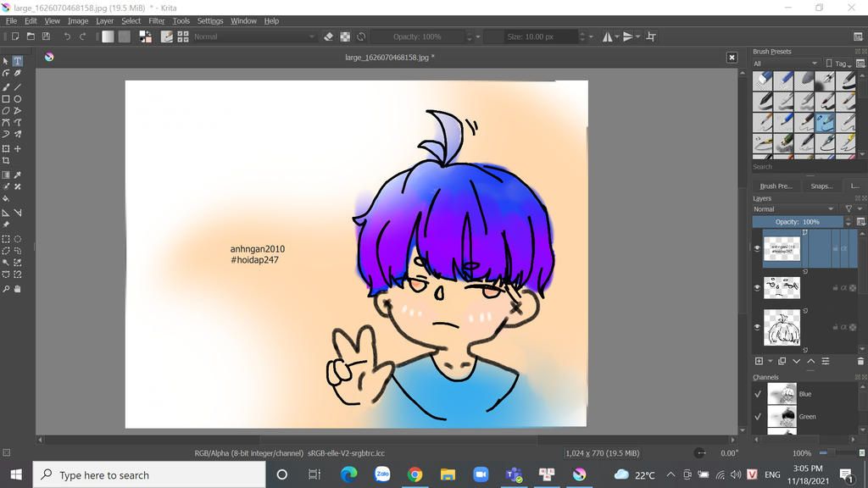Select the Polygon tool
This screenshot has height=488, width=868.
point(6,111)
